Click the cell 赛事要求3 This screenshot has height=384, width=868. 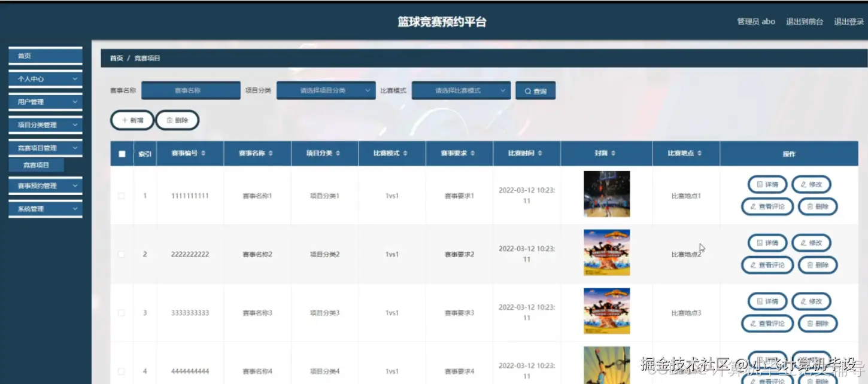coord(459,313)
